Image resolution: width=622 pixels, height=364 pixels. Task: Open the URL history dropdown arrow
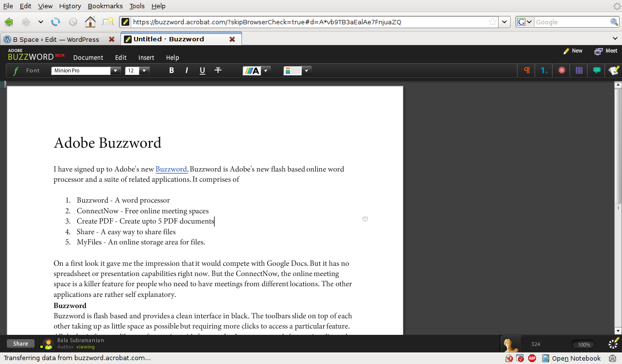pyautogui.click(x=505, y=22)
